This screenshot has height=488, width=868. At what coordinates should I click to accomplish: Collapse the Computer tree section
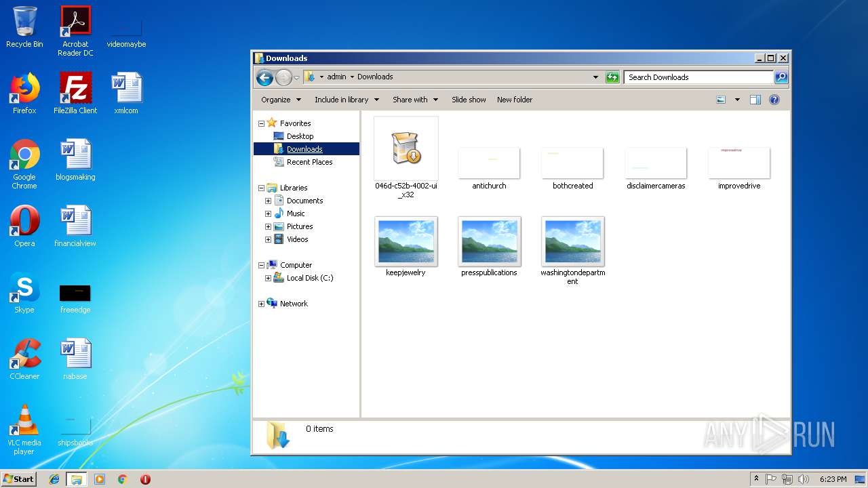[261, 266]
